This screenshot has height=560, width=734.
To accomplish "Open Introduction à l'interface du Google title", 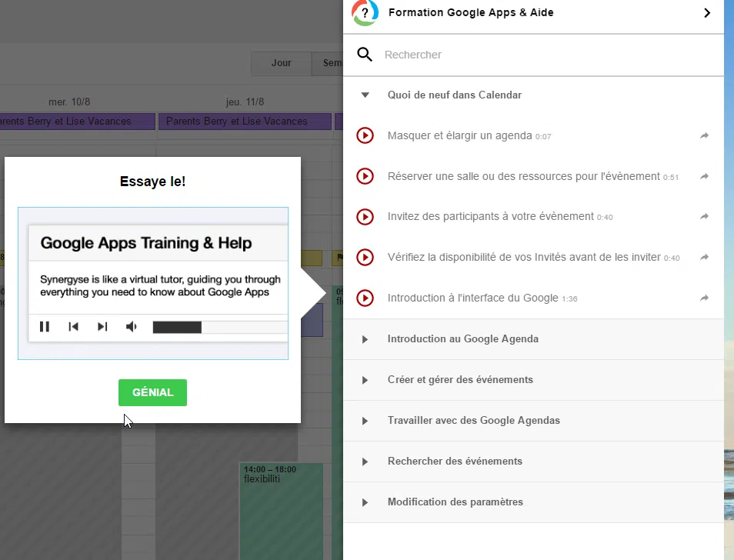I will pos(473,298).
